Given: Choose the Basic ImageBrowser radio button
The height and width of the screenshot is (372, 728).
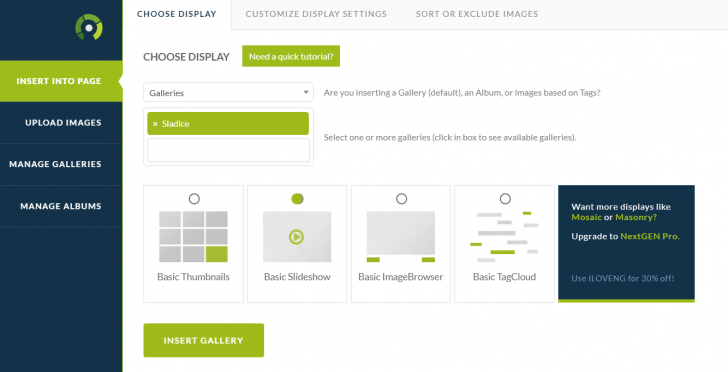Looking at the screenshot, I should coord(401,199).
